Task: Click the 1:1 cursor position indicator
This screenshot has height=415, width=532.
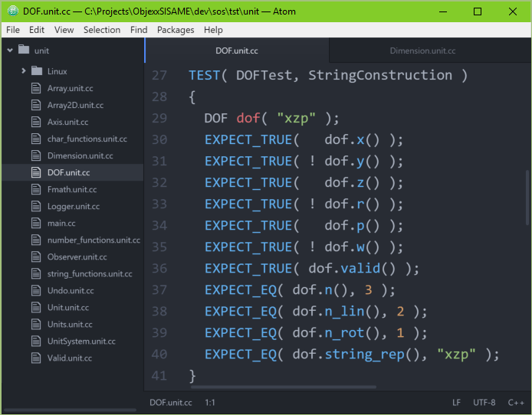Action: pyautogui.click(x=210, y=403)
